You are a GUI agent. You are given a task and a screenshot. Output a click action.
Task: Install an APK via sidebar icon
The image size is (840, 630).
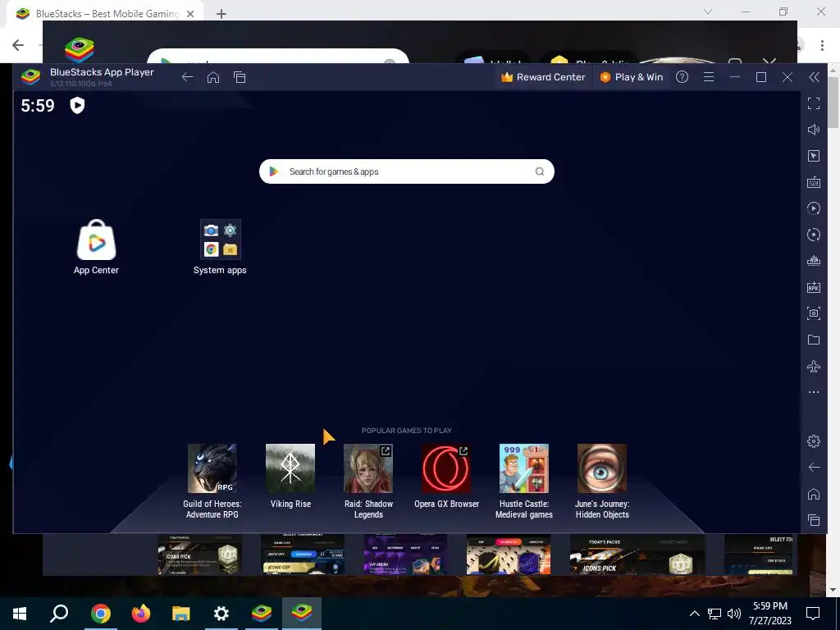(x=814, y=287)
